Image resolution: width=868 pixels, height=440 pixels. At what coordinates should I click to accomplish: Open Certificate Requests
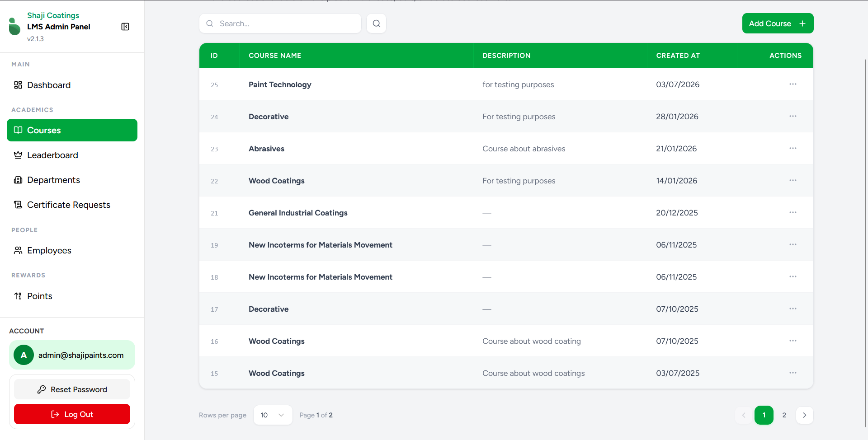(72, 205)
